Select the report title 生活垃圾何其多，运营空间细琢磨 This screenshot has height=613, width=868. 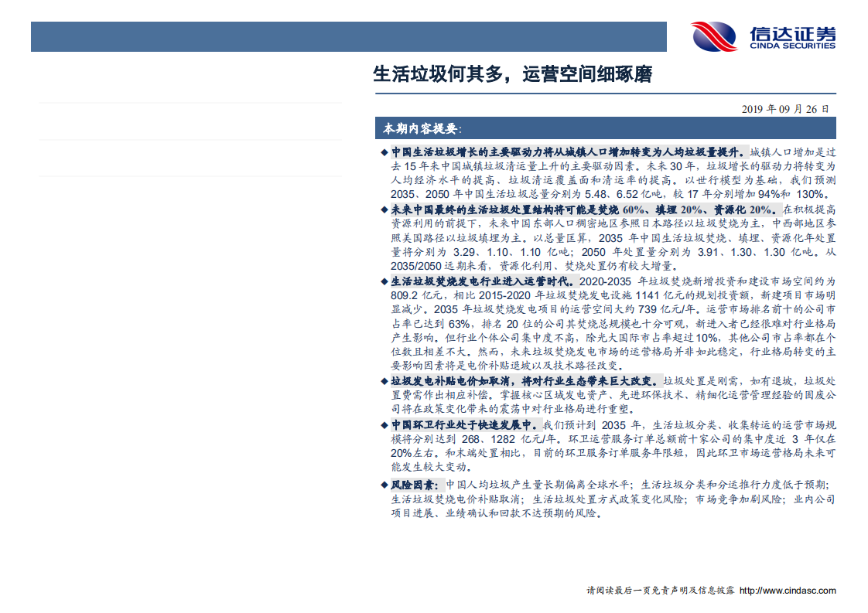(513, 75)
